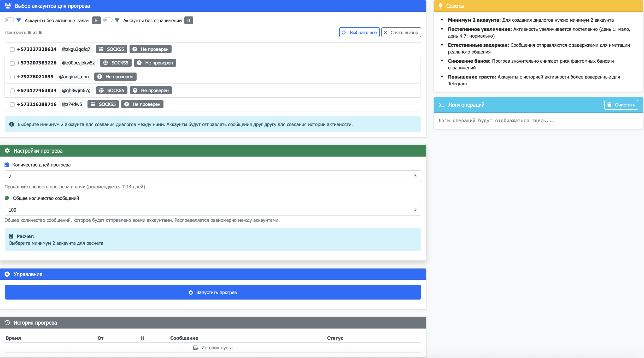Image resolution: width=644 pixels, height=358 pixels.
Task: Start warmup with 'Запустить прогрев' button
Action: (x=213, y=292)
